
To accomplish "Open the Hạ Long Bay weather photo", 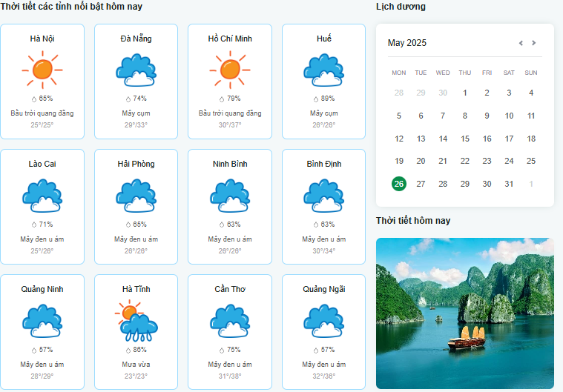I will pos(465,313).
